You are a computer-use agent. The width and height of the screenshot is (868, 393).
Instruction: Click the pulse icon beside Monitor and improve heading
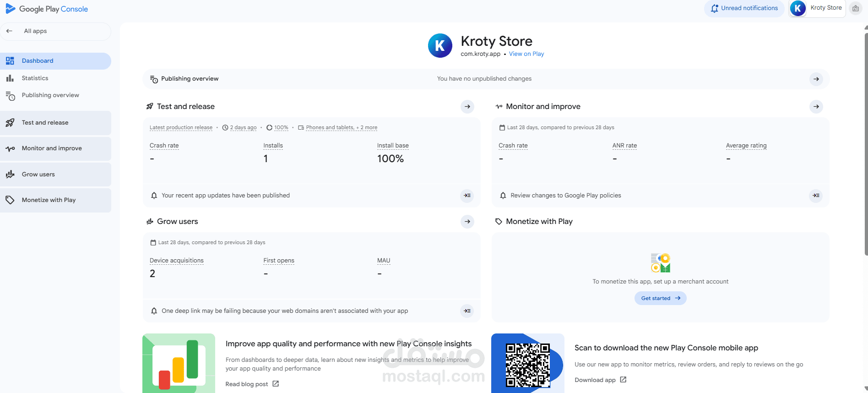pos(499,107)
